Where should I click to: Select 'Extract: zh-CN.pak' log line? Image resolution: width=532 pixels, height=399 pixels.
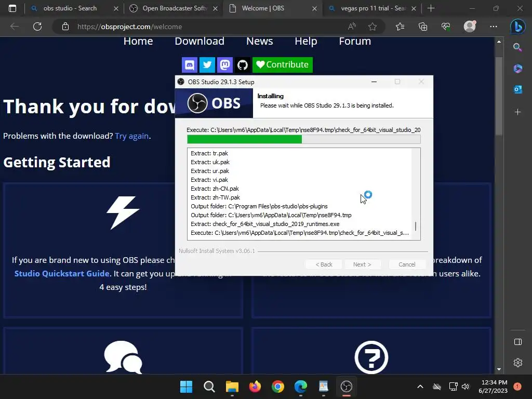(215, 189)
